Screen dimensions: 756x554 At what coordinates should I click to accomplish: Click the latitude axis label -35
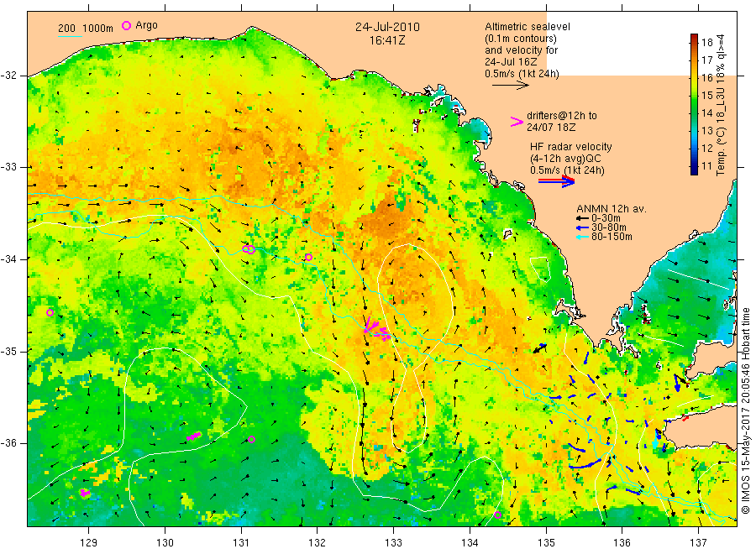pyautogui.click(x=8, y=351)
